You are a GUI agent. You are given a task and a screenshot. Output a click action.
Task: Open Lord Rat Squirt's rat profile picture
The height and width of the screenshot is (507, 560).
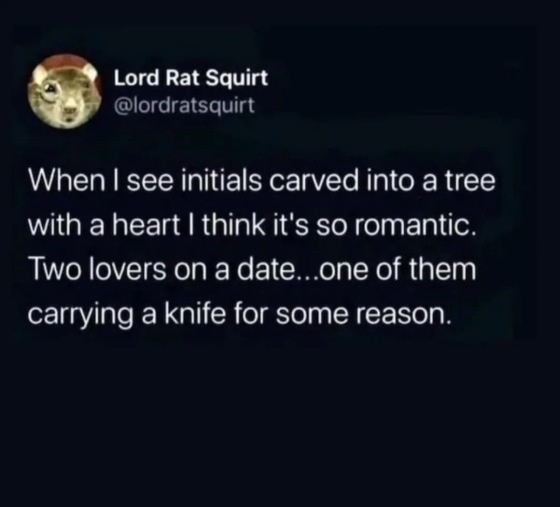65,91
